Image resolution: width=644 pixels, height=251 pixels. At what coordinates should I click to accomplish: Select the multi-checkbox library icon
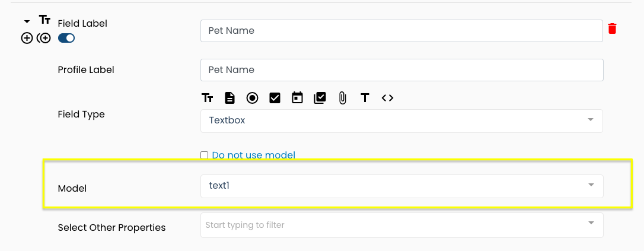point(320,98)
